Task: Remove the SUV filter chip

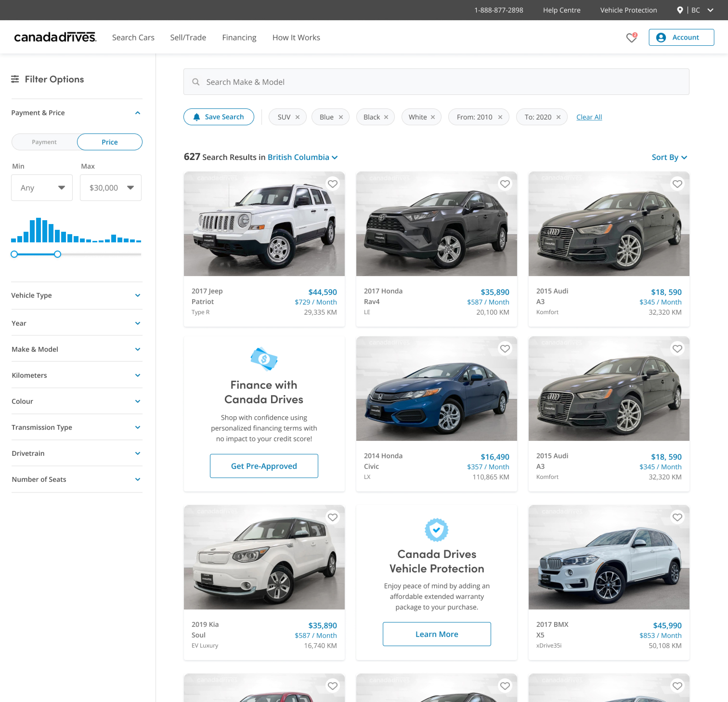Action: tap(298, 117)
